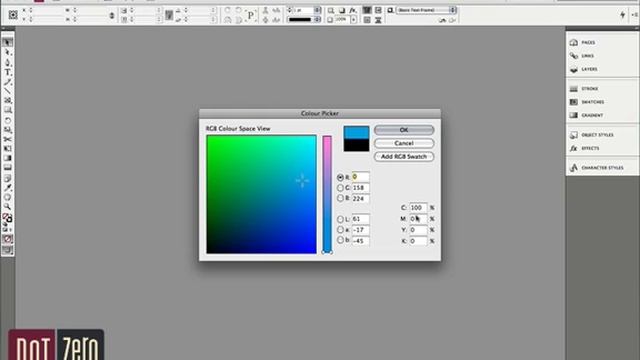
Task: Click the G value field showing 158
Action: (x=360, y=188)
